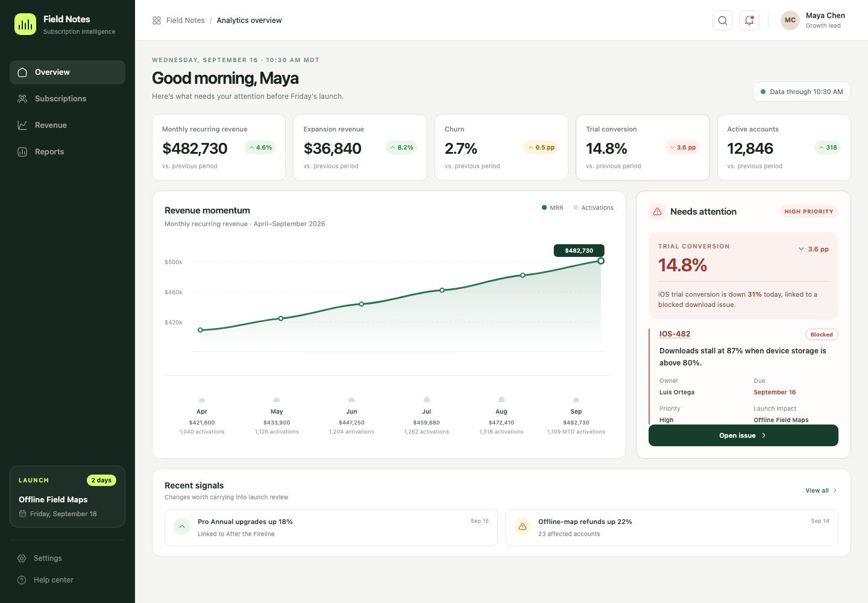Click the July data point on chart
Viewport: 868px width, 603px height.
(x=442, y=290)
